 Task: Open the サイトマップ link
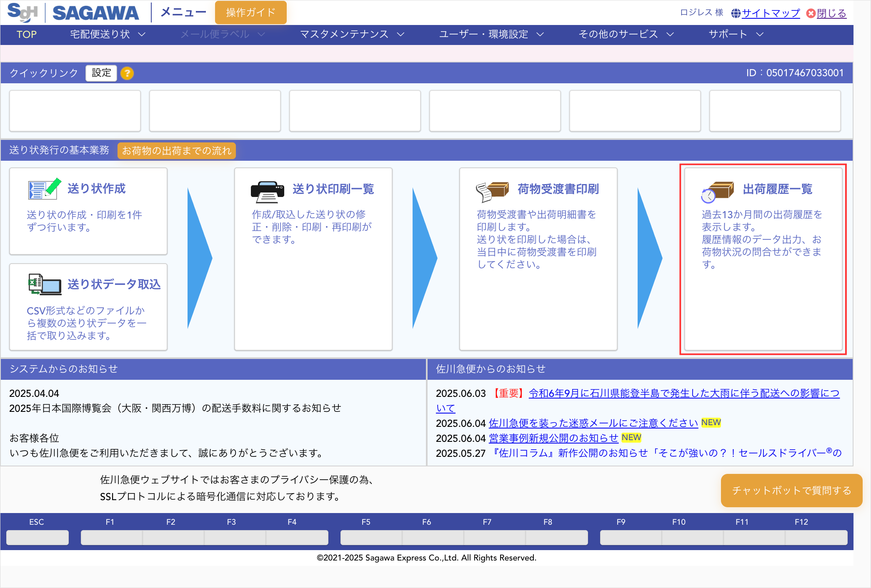pos(771,13)
